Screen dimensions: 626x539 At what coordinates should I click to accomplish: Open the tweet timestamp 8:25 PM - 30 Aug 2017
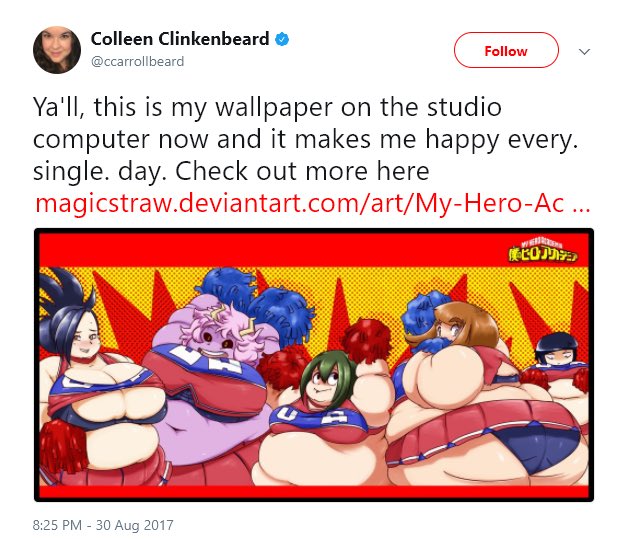tap(103, 525)
